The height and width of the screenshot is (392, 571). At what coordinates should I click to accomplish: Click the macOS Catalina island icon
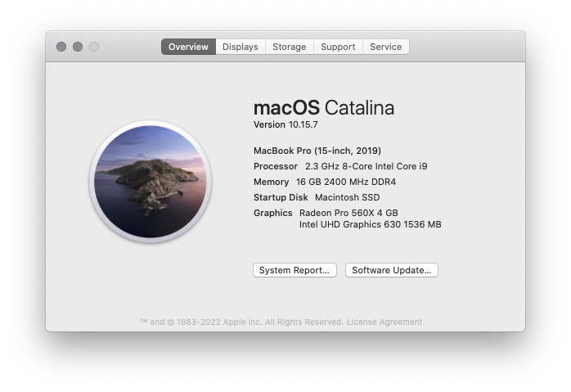(151, 182)
